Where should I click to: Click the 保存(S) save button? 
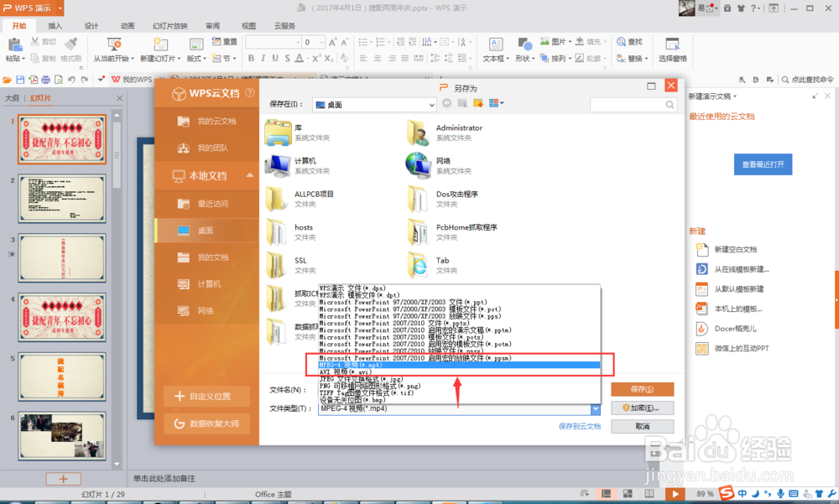pos(642,389)
